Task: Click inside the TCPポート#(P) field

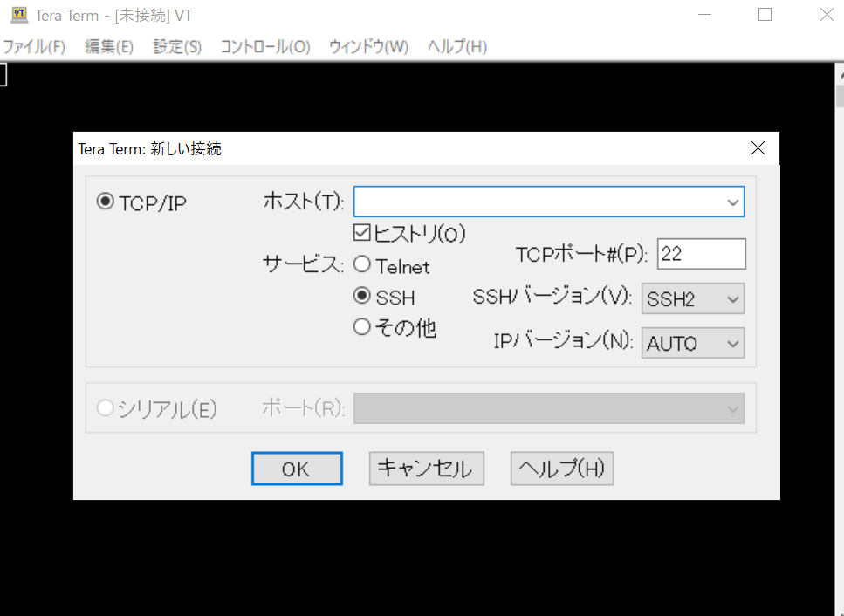Action: [x=701, y=253]
